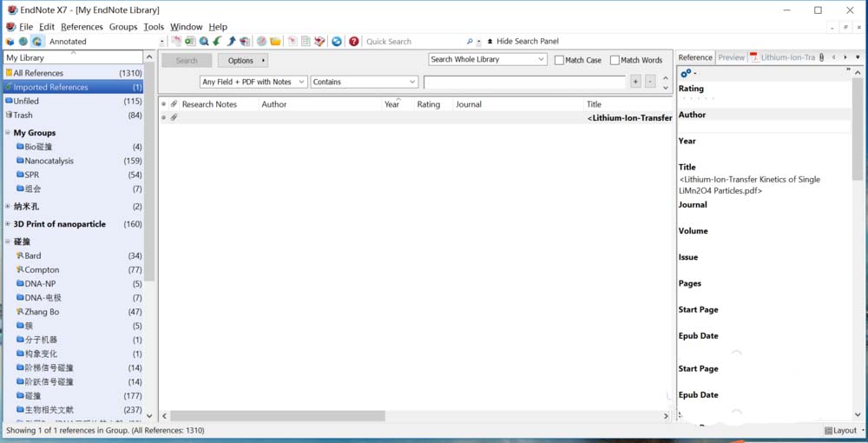Open the Quick Search options dropdown arrow
868x443 pixels.
click(x=479, y=42)
